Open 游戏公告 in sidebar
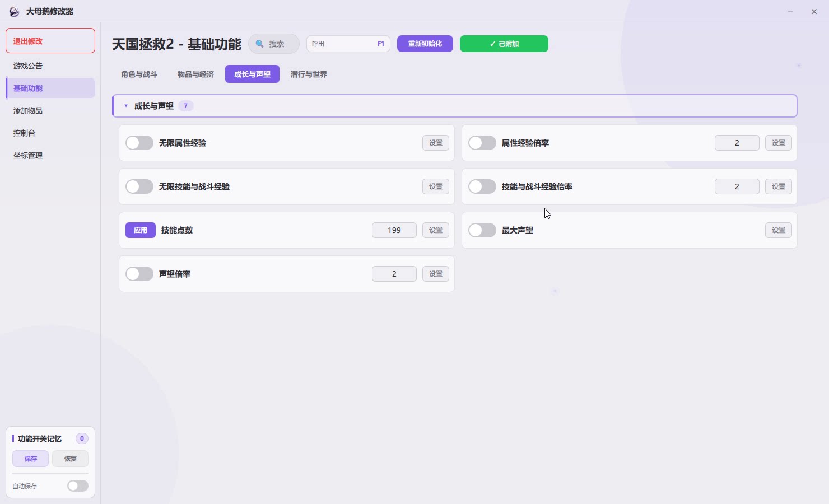This screenshot has width=829, height=504. click(x=50, y=66)
